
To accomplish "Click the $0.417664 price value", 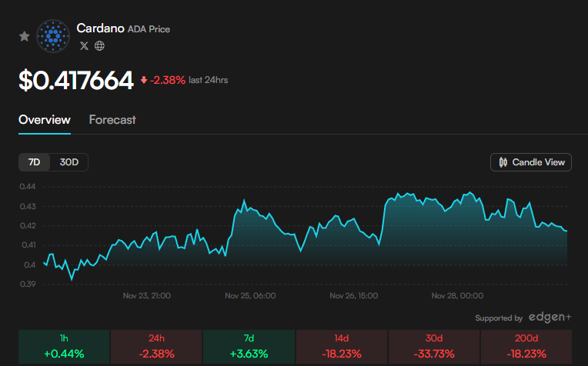I will coord(76,80).
